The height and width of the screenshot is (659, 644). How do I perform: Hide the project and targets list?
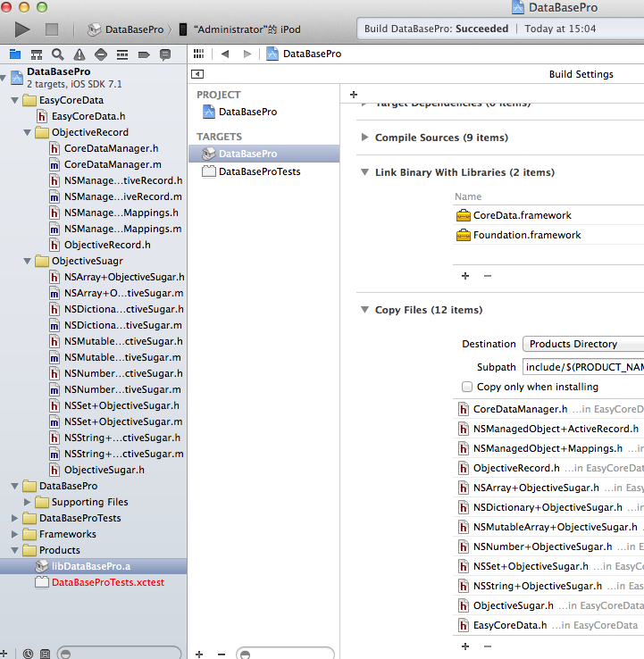pos(197,74)
